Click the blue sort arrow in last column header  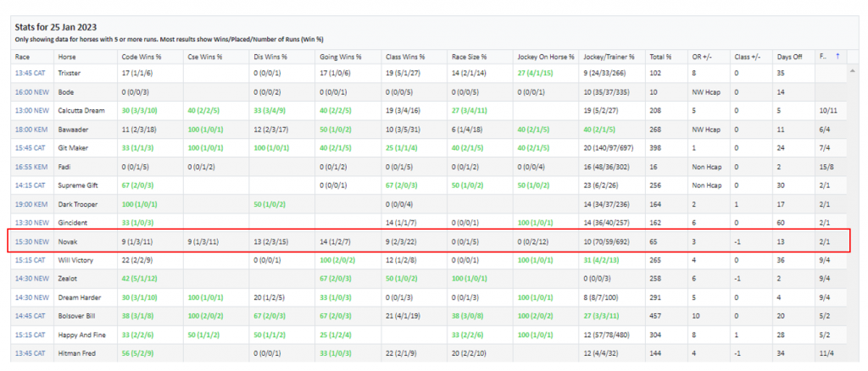point(837,56)
